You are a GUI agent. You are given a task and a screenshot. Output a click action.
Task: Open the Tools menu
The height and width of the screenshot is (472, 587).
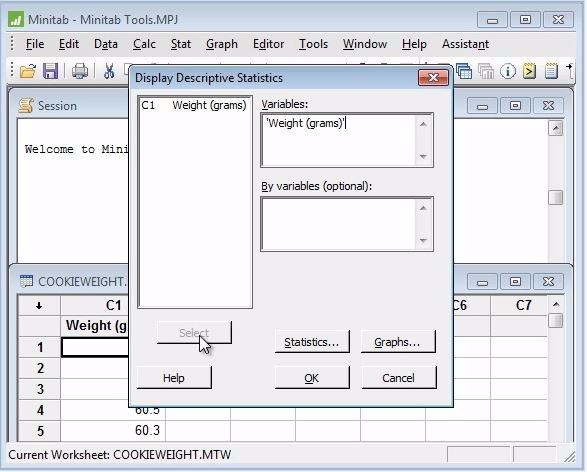313,44
